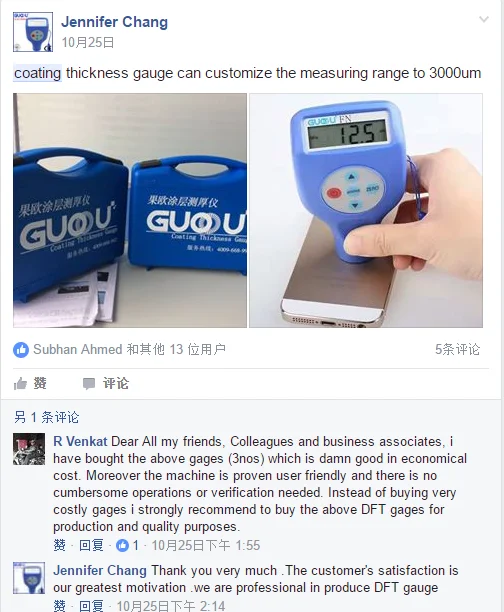This screenshot has height=612, width=504.
Task: Like R Venkat's comment with 赞
Action: point(59,545)
